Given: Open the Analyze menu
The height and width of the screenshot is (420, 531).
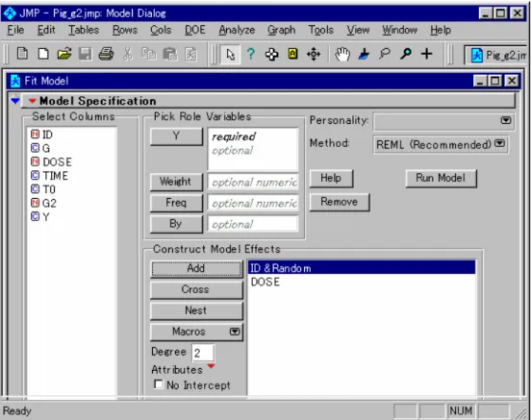Looking at the screenshot, I should 237,30.
